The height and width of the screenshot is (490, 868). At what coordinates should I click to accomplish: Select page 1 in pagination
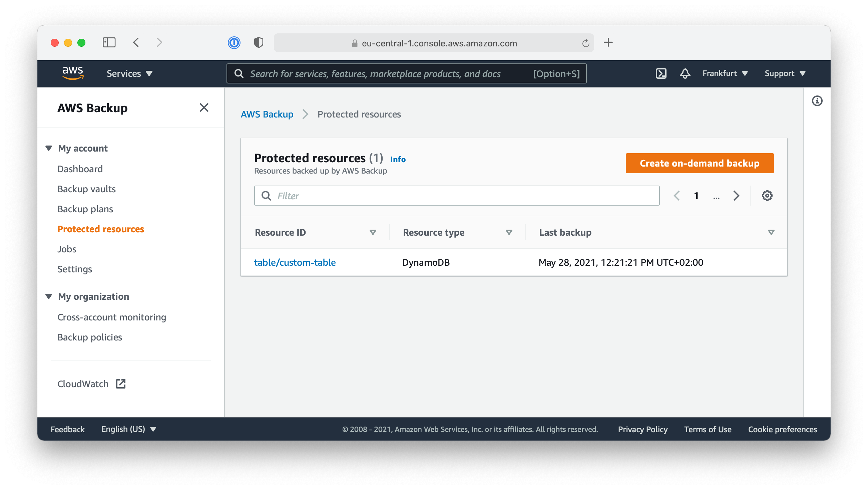click(696, 196)
